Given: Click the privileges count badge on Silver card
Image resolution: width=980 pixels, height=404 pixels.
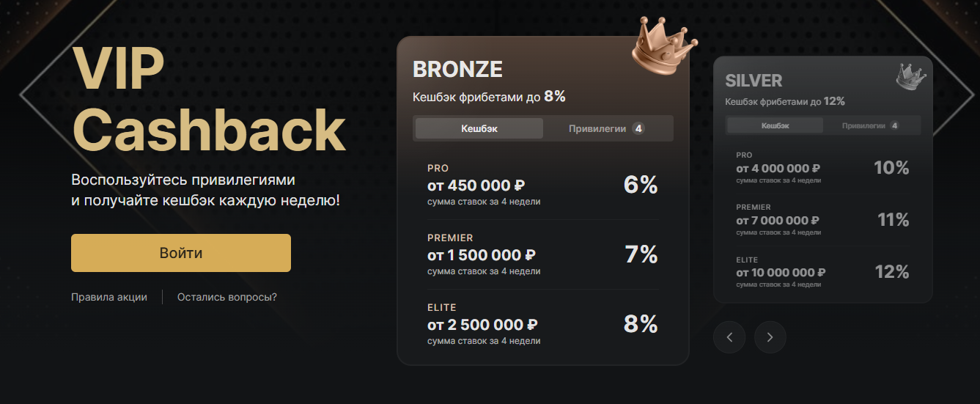Looking at the screenshot, I should pyautogui.click(x=894, y=126).
